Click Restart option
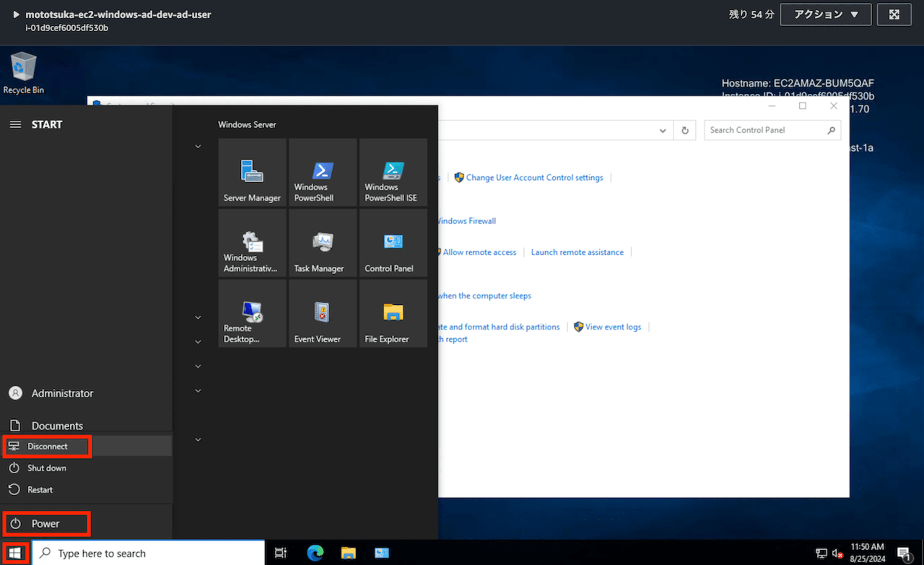Screen dimensions: 924x565 [40, 490]
